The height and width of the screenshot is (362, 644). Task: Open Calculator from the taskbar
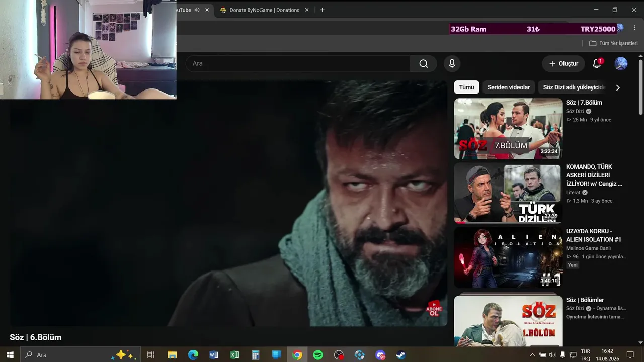[255, 355]
